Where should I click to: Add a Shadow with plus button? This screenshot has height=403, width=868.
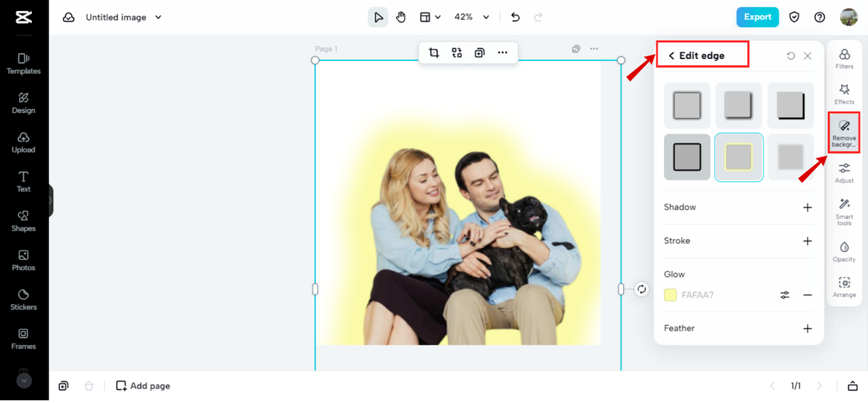(808, 207)
